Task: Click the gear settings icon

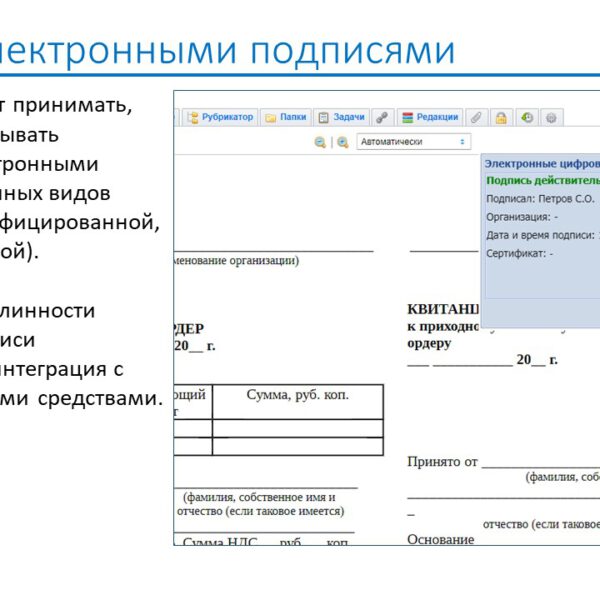Action: click(551, 117)
